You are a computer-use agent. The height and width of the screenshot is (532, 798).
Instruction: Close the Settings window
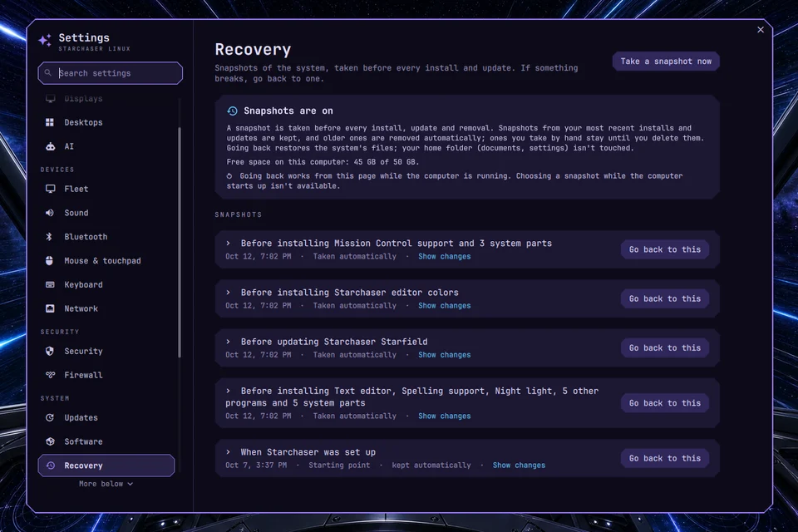[761, 30]
